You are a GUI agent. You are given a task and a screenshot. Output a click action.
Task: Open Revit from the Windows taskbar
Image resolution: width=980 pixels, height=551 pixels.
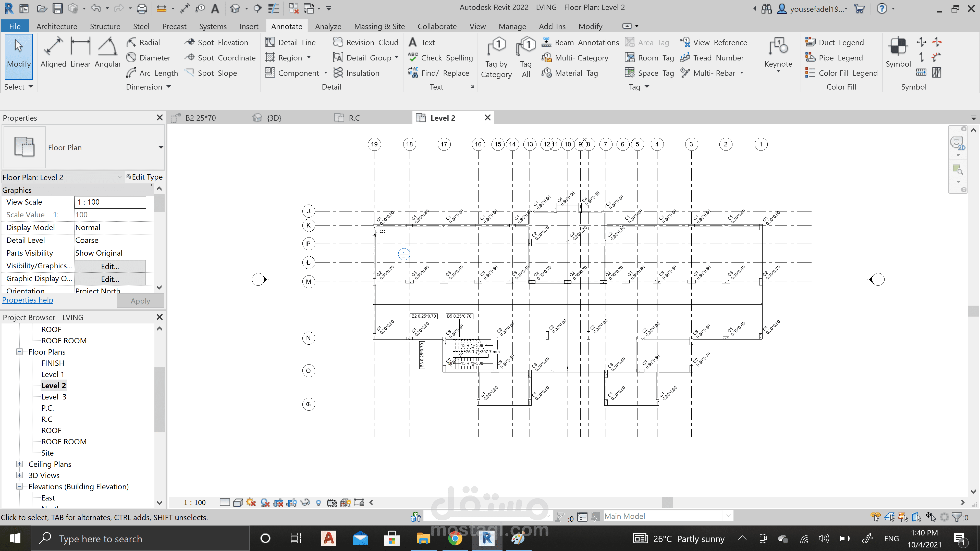click(487, 539)
